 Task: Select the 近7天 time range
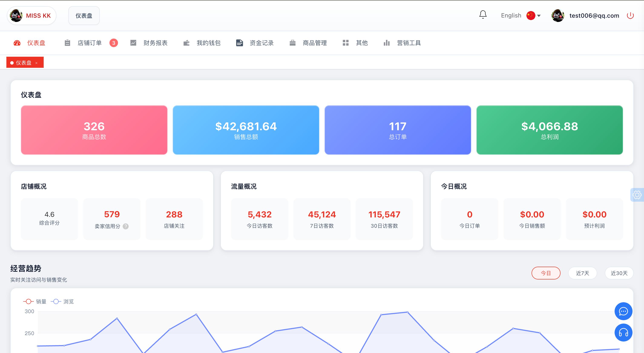point(582,273)
